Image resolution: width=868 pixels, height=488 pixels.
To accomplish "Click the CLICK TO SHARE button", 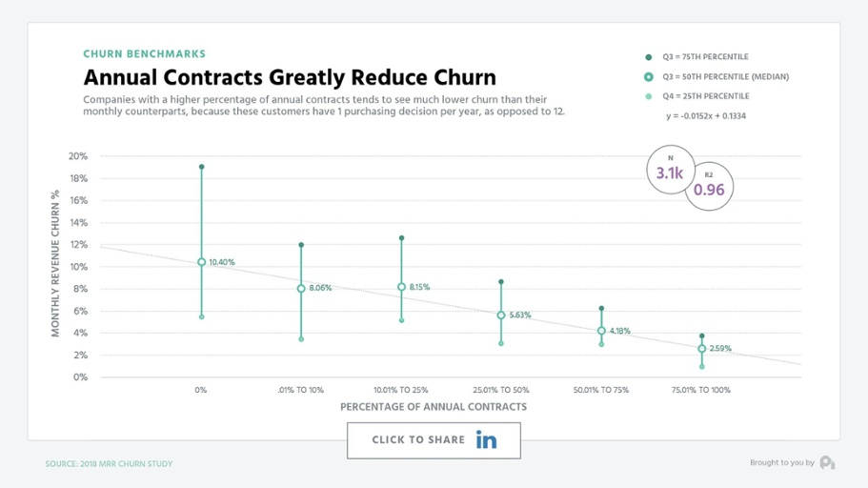I will (434, 440).
